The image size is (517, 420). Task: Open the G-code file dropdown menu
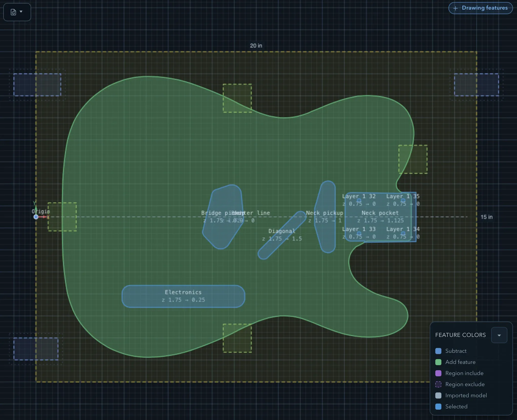[x=17, y=12]
